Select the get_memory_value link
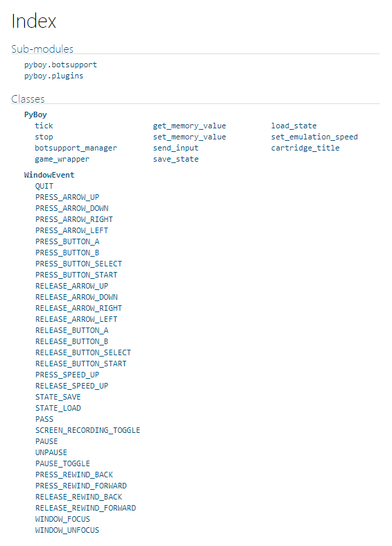The width and height of the screenshot is (392, 546). tap(189, 126)
